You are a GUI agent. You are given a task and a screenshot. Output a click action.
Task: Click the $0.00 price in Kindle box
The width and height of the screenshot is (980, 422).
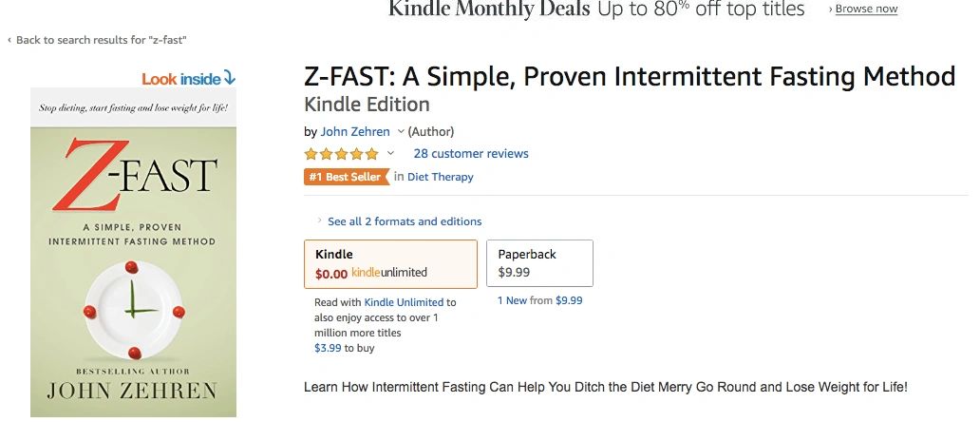pyautogui.click(x=331, y=273)
